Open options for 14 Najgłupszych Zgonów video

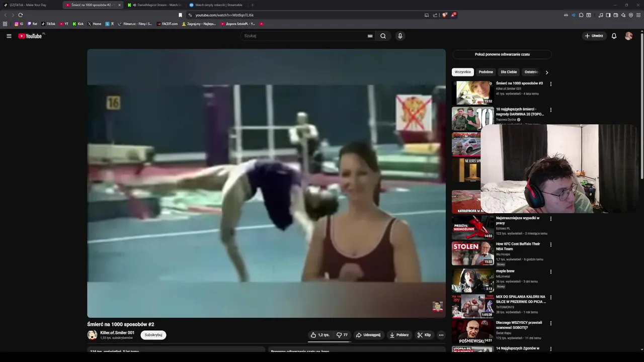[x=551, y=349]
